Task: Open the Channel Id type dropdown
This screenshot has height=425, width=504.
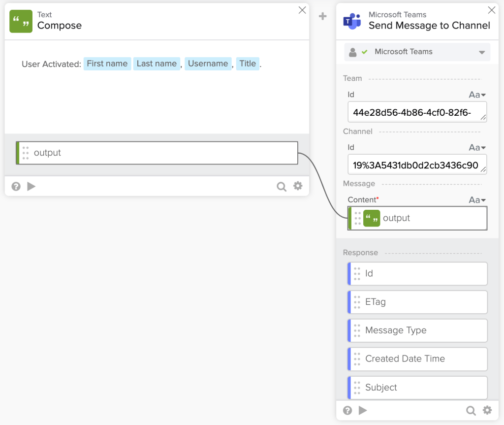Action: coord(477,147)
